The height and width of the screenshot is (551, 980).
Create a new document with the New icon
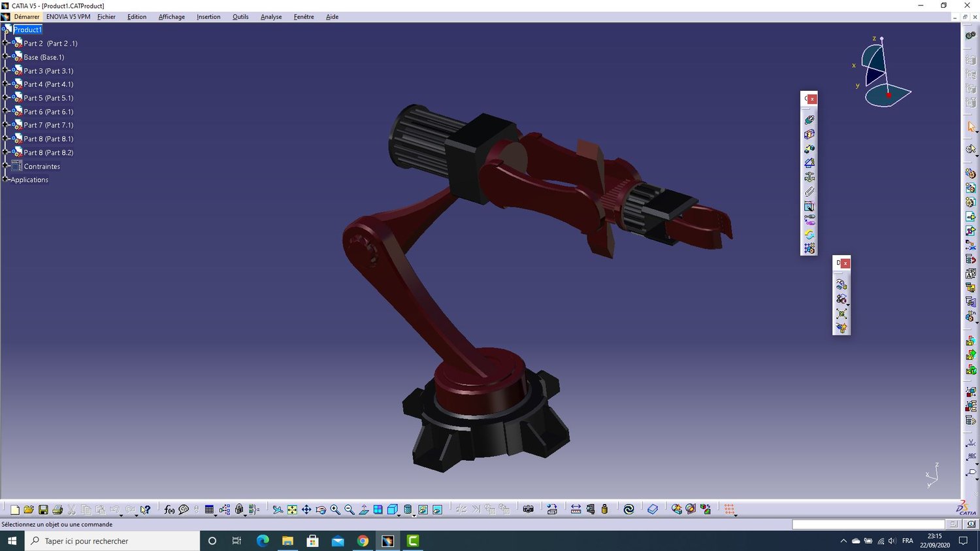click(14, 510)
